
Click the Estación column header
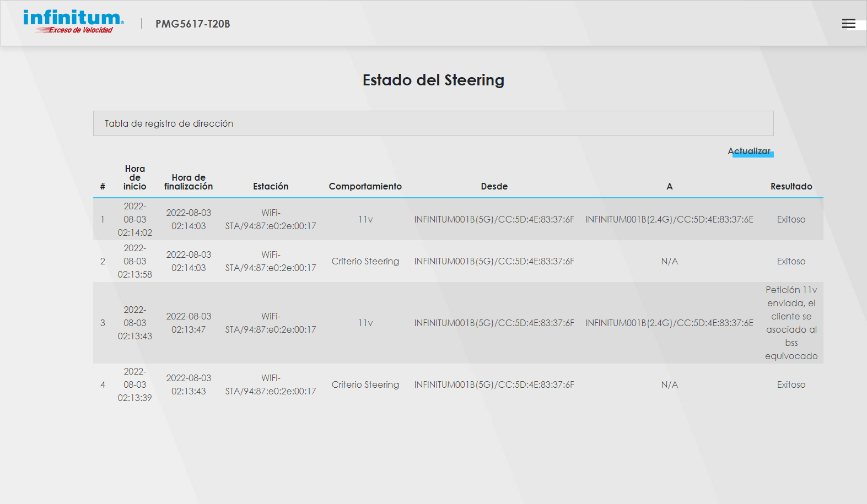[271, 187]
